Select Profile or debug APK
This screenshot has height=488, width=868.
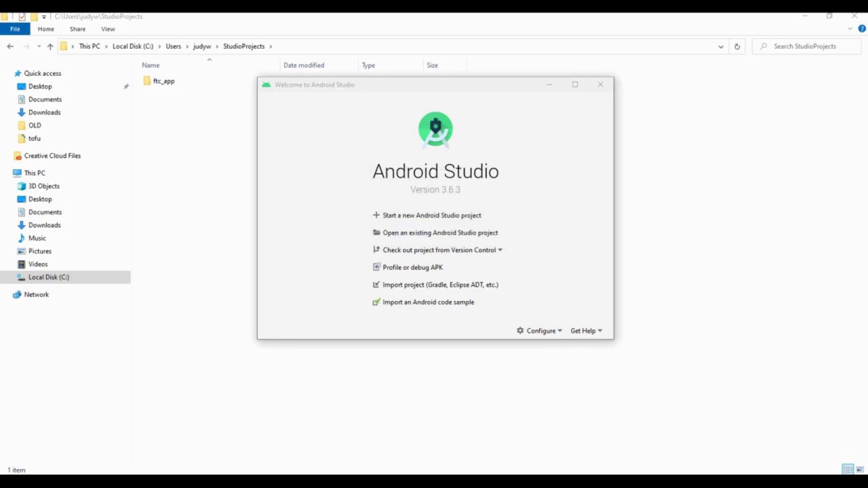point(412,267)
